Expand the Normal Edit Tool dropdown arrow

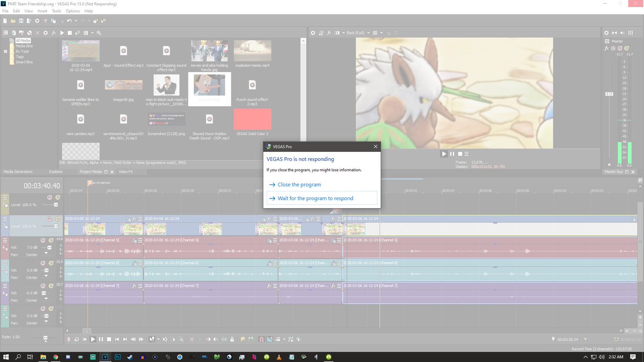(158, 339)
